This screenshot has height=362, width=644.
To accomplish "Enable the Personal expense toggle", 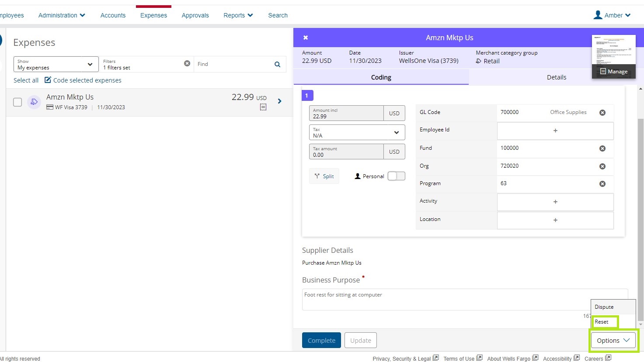I will click(396, 176).
